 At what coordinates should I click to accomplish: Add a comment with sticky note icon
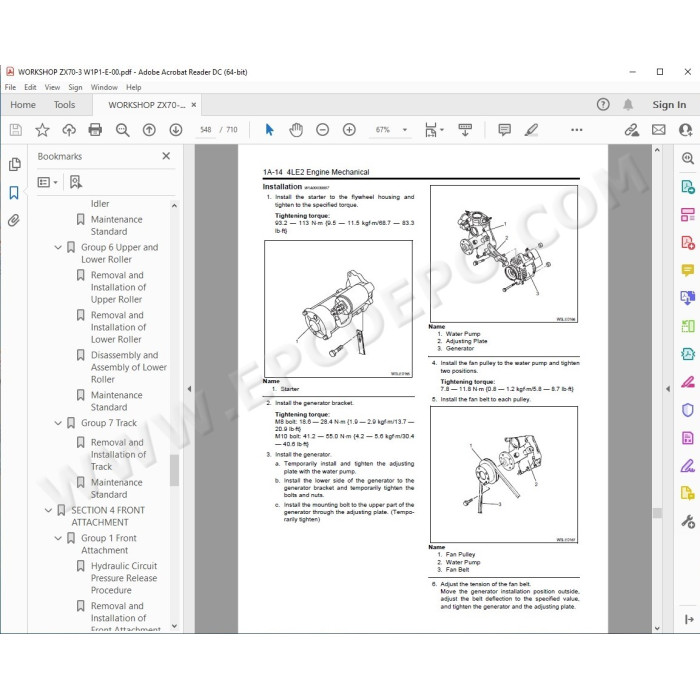pos(504,130)
